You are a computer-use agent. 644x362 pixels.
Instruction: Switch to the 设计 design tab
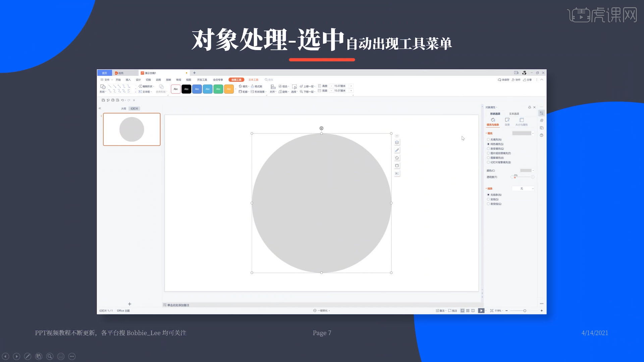click(x=138, y=80)
